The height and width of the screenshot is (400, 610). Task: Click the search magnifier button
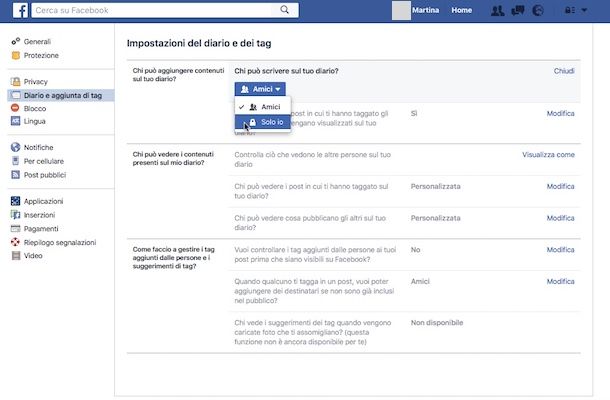(x=286, y=10)
